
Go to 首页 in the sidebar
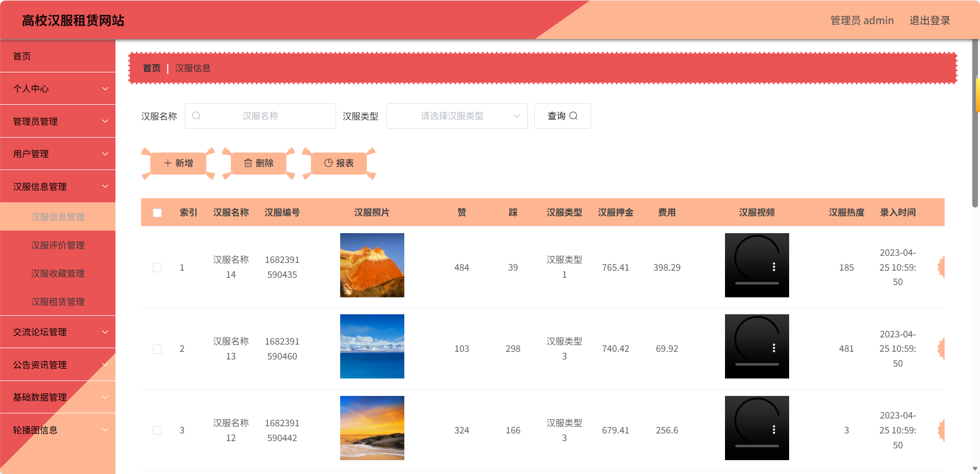tap(57, 56)
